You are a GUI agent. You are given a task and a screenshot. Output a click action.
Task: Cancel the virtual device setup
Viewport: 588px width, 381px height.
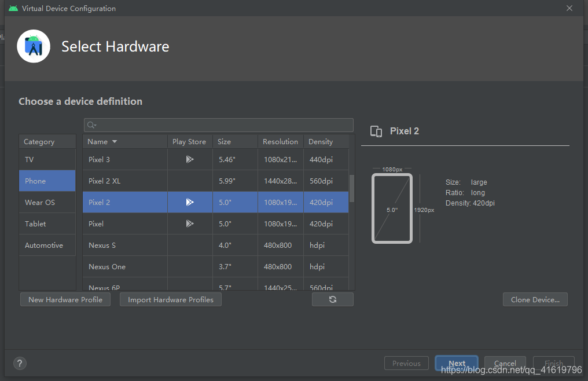click(x=505, y=363)
